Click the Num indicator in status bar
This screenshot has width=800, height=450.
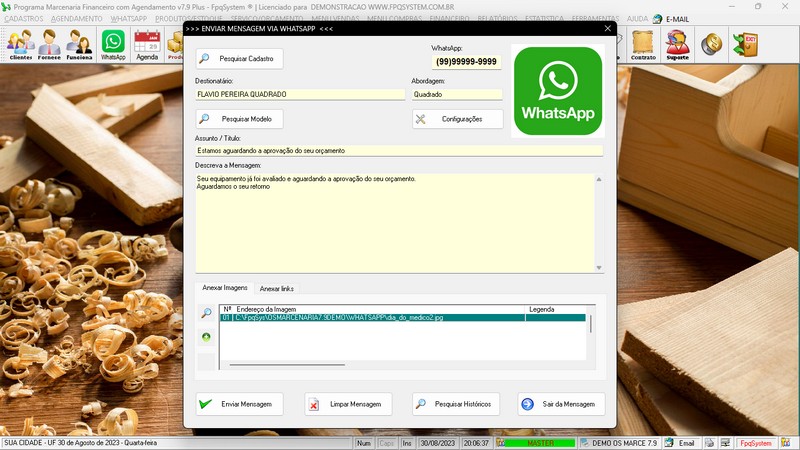(364, 443)
